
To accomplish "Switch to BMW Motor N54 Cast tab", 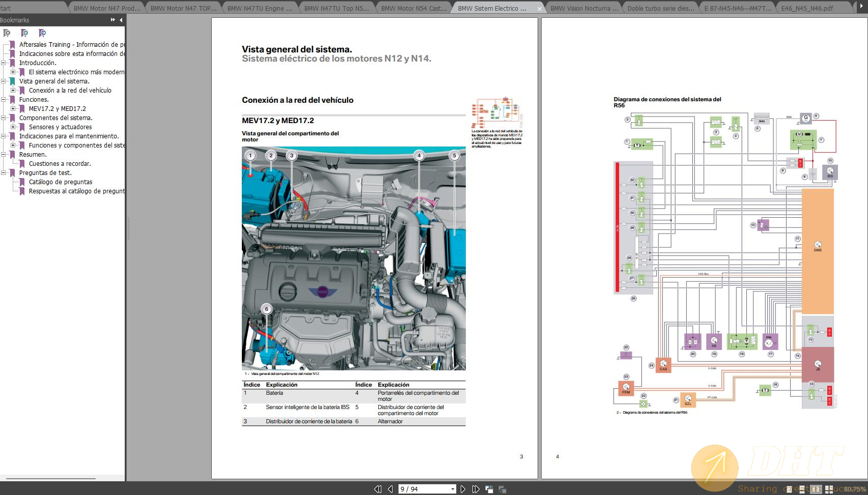I will click(x=413, y=8).
